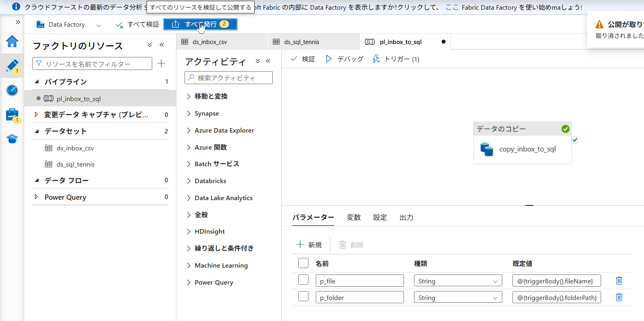Check the p_folder parameter checkbox
The image size is (644, 321).
tap(303, 296)
